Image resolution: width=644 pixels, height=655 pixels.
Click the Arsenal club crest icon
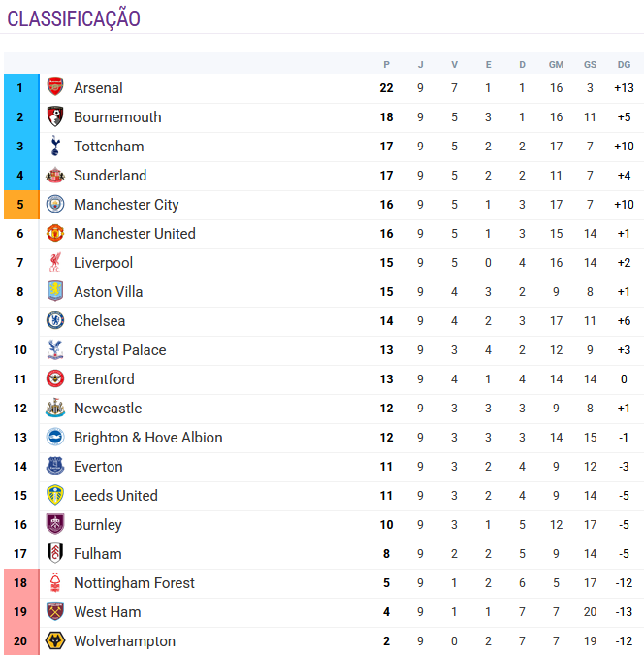pyautogui.click(x=55, y=88)
